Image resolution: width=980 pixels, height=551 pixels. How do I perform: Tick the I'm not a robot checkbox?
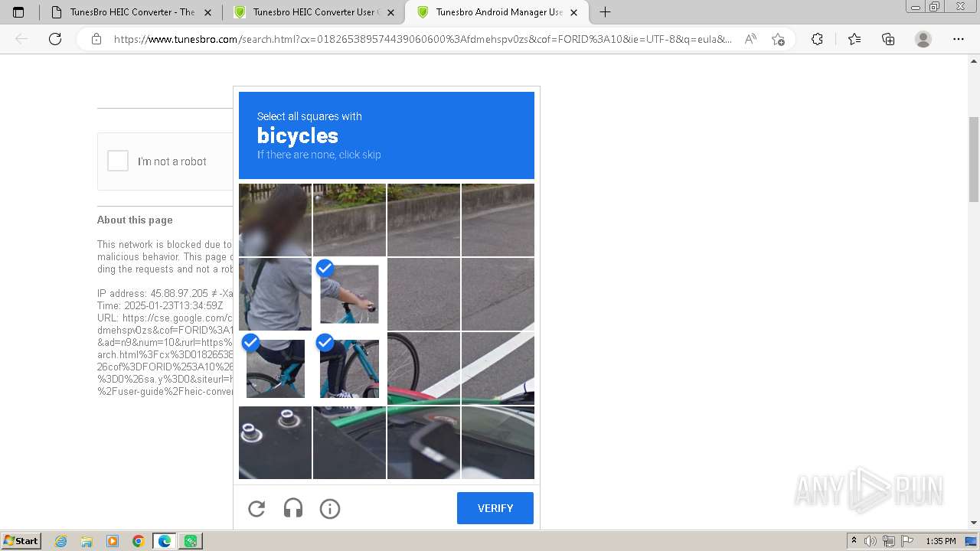[x=118, y=161]
